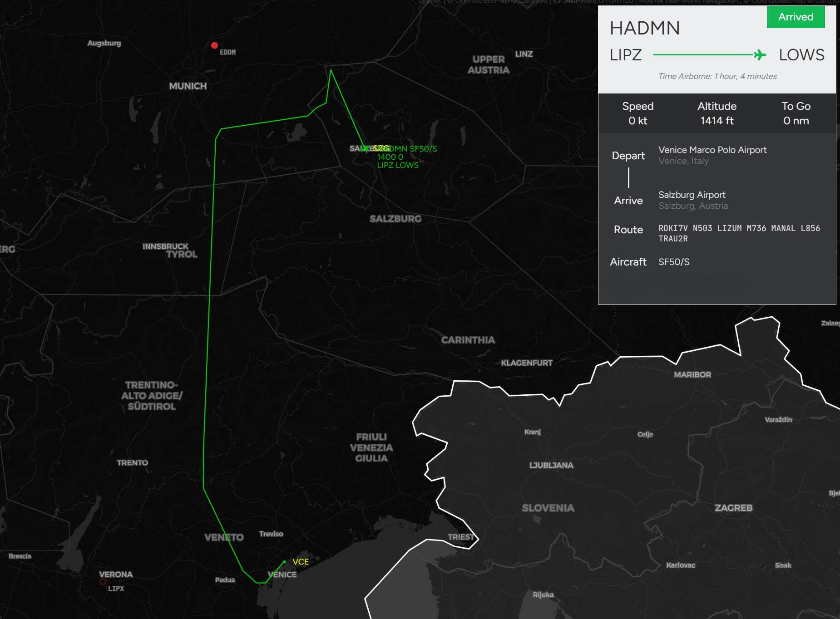Image resolution: width=840 pixels, height=619 pixels.
Task: Select the LIPZ departure code in panel
Action: [x=625, y=55]
